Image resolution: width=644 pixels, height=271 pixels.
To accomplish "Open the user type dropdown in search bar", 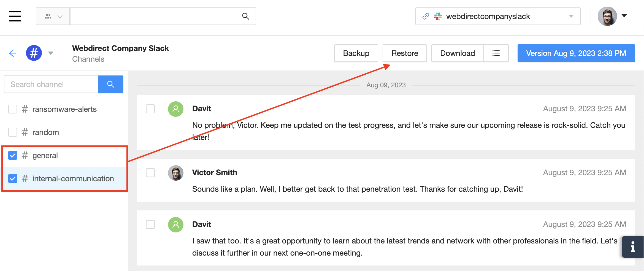I will click(x=53, y=17).
